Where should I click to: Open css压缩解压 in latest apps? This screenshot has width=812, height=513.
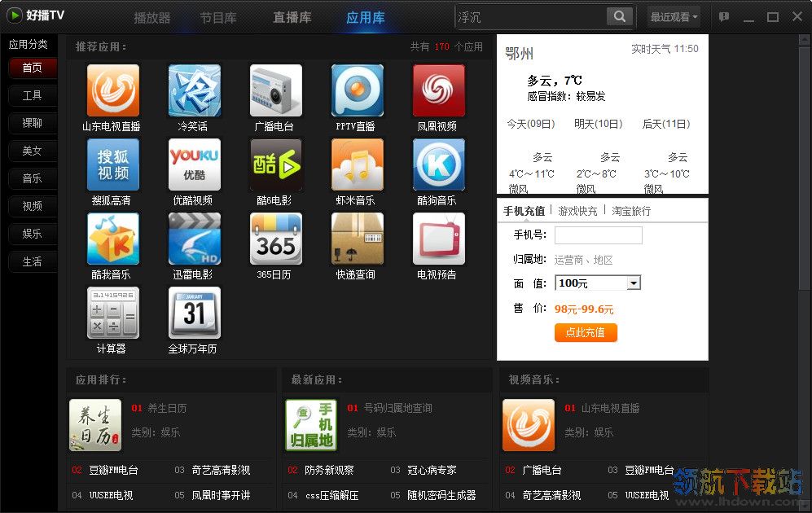point(331,495)
